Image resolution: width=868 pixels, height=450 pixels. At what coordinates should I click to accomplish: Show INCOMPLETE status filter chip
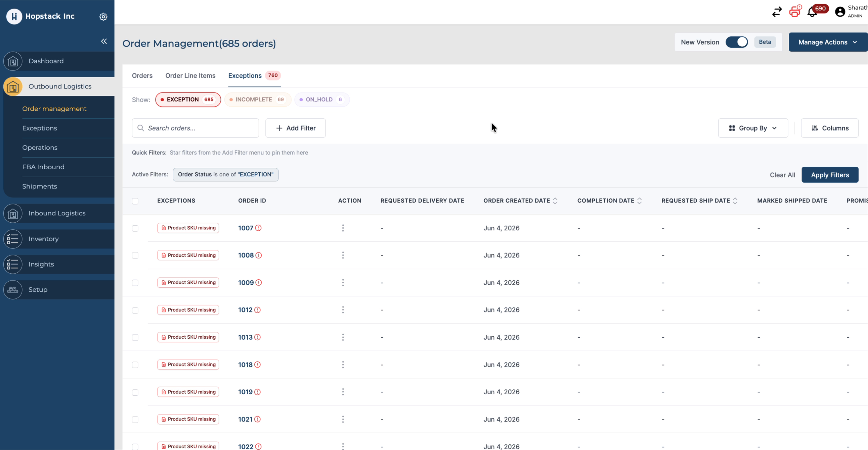click(258, 99)
